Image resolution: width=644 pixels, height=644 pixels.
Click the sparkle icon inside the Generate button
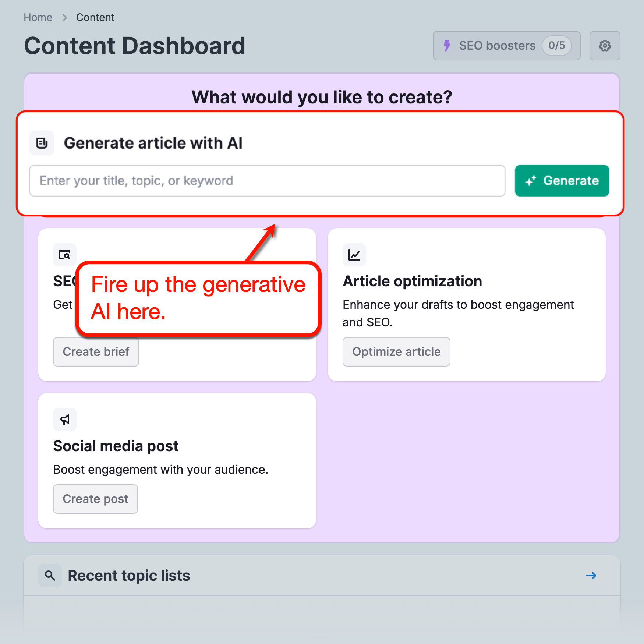point(531,181)
